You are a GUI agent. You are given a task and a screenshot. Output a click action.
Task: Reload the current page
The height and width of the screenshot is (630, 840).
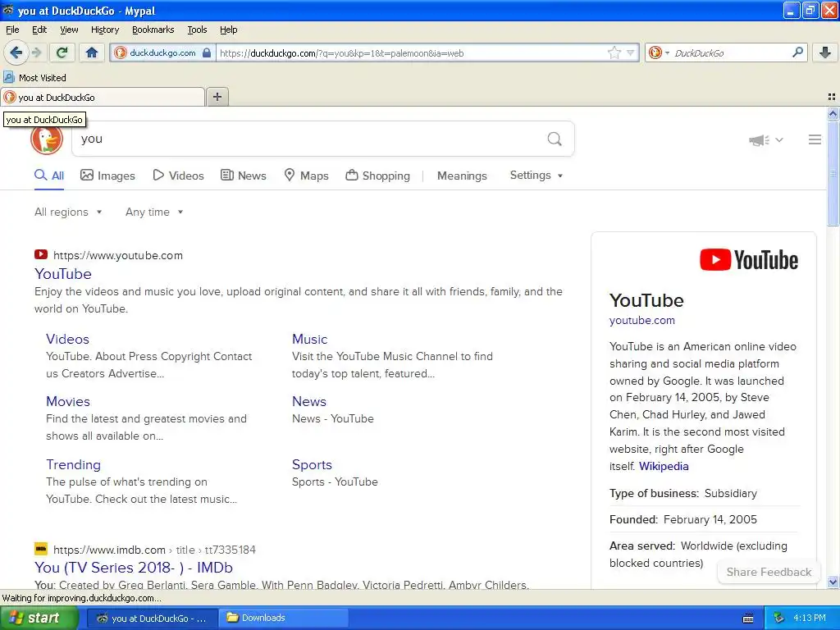(x=62, y=52)
